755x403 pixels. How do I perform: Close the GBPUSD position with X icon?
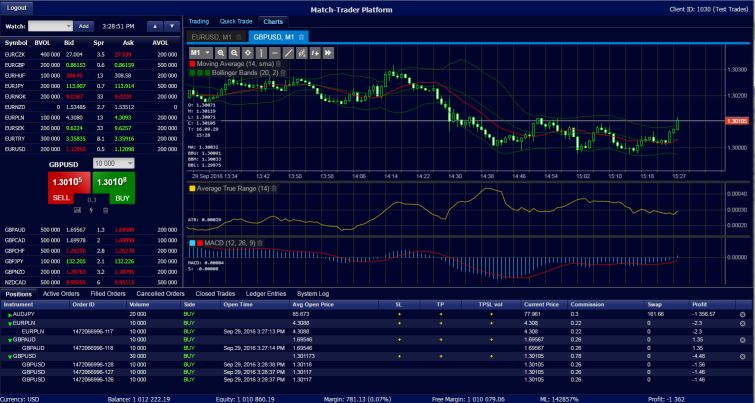[742, 357]
